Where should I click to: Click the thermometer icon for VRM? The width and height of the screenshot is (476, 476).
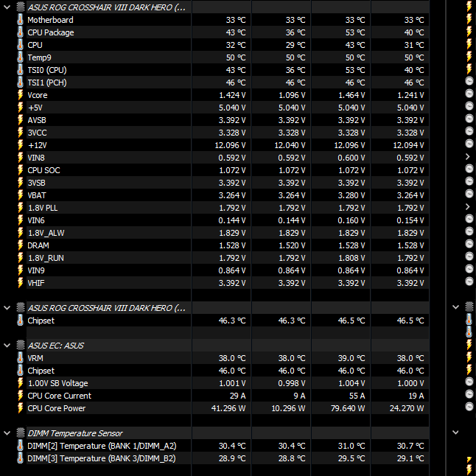point(20,358)
